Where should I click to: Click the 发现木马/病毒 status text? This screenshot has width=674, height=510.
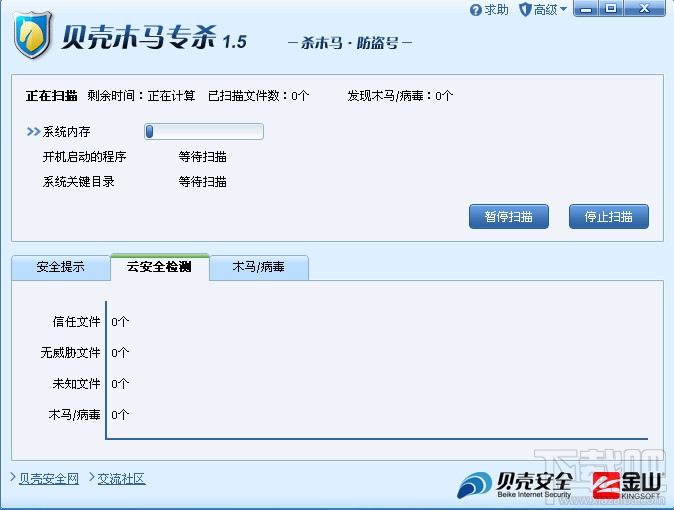(400, 95)
